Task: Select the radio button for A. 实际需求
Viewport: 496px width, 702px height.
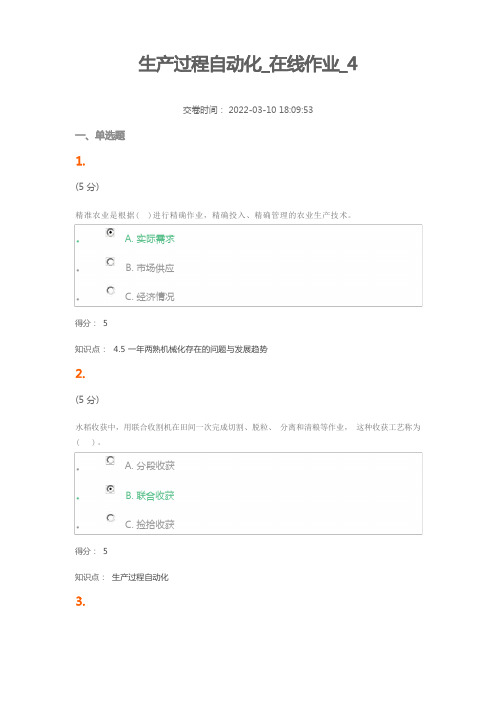Action: click(110, 232)
